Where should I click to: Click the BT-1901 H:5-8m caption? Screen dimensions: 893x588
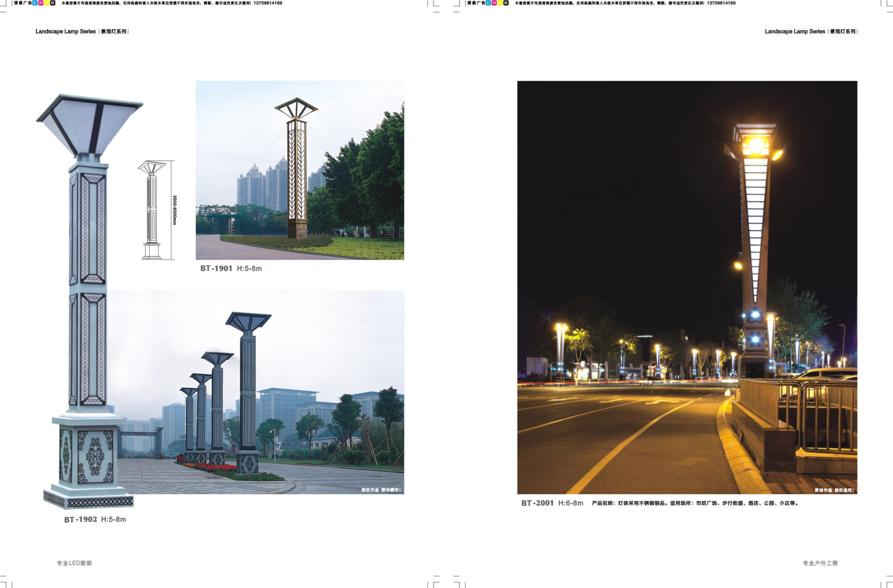click(231, 268)
